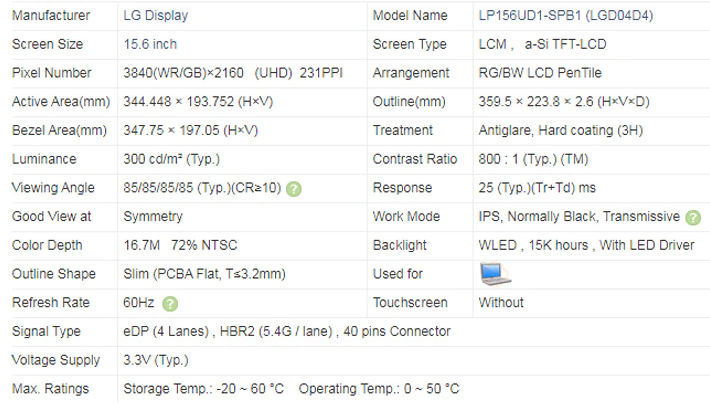Click the Model Name label
710x420 pixels.
pos(410,16)
